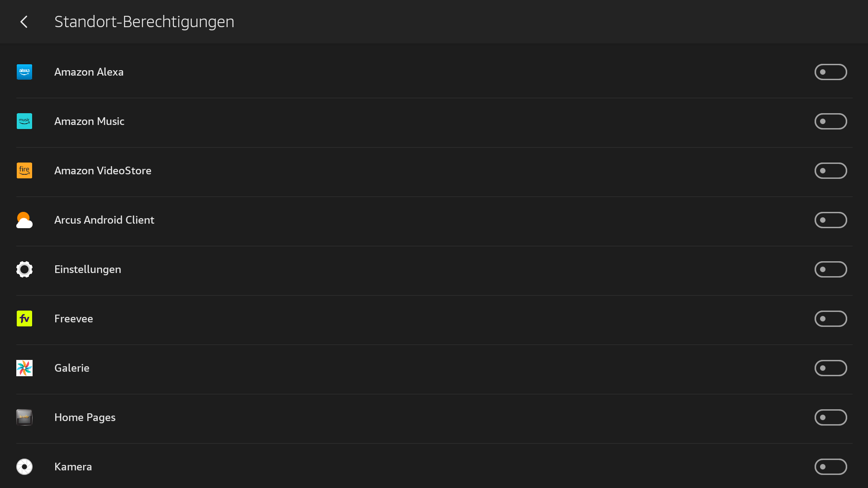Enable Kamera location permission switch
This screenshot has width=868, height=488.
click(830, 467)
